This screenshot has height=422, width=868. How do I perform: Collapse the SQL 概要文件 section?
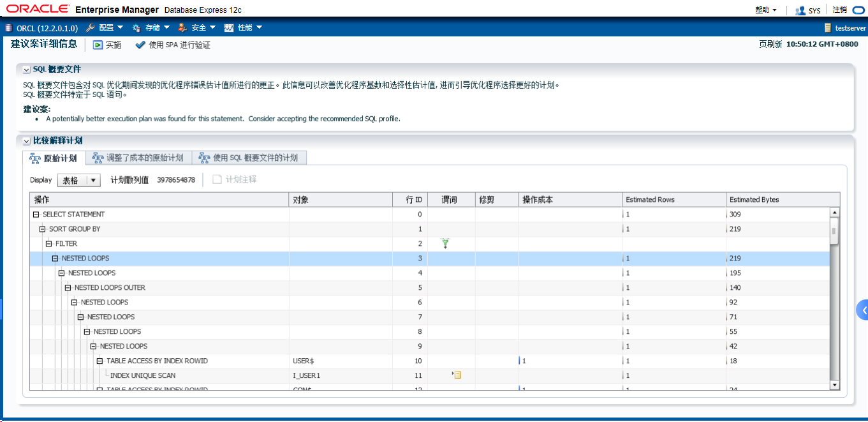click(x=26, y=69)
